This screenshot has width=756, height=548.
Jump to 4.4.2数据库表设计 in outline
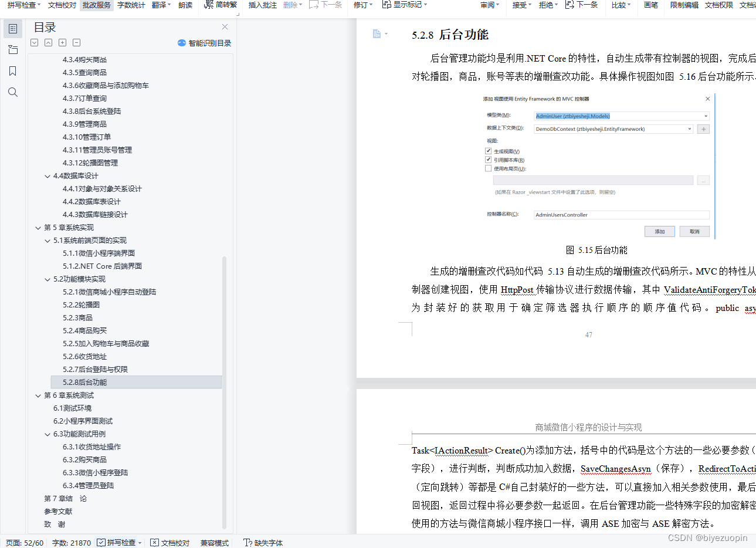pos(91,202)
